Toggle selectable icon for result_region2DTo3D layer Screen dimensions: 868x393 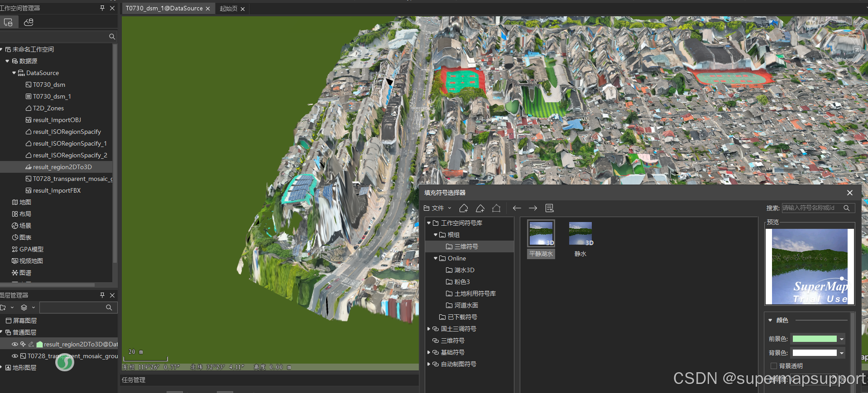tap(23, 345)
